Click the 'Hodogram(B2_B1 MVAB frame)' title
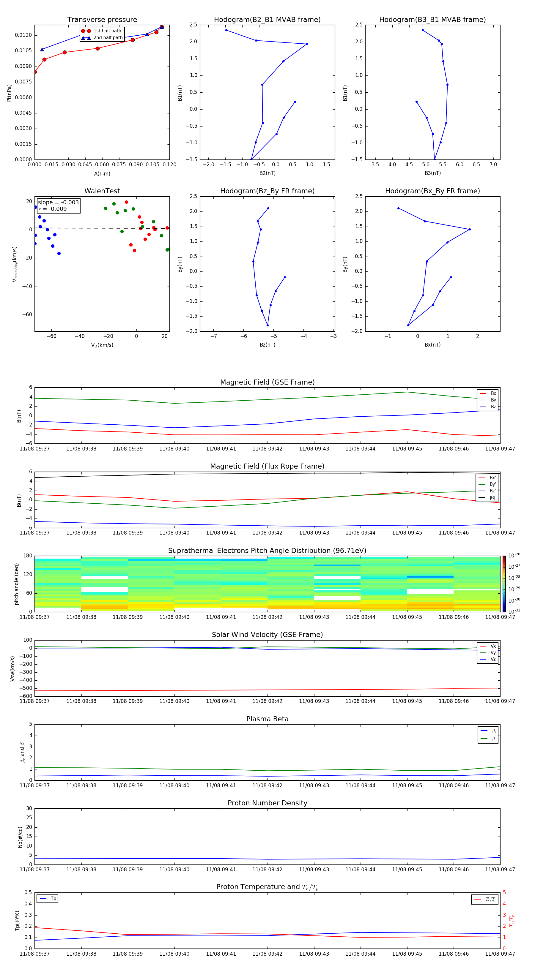 pyautogui.click(x=267, y=20)
